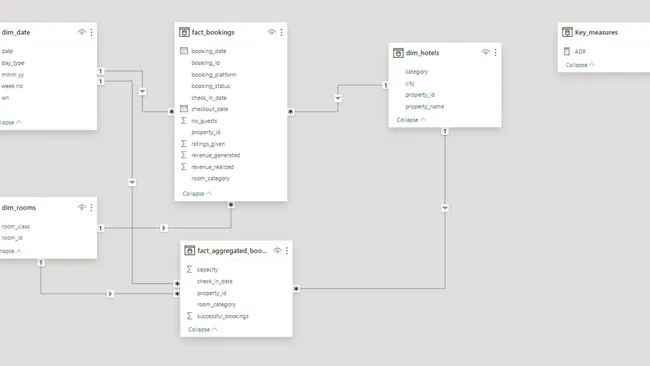Click the dim_hotels table icon

click(x=398, y=53)
